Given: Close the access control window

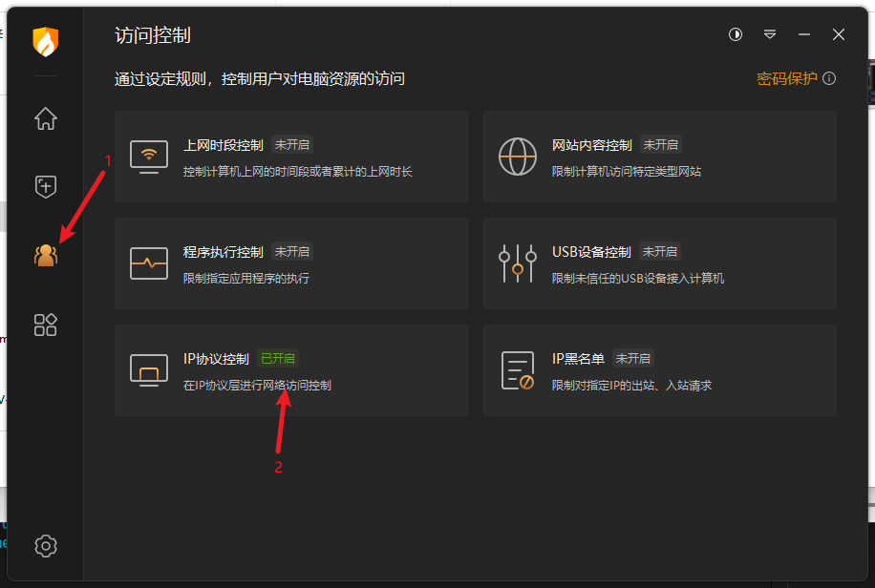Looking at the screenshot, I should (838, 34).
